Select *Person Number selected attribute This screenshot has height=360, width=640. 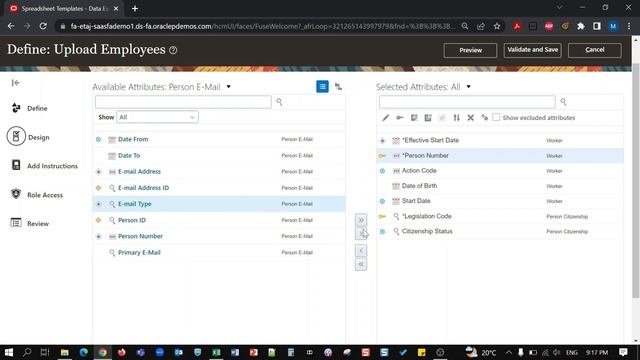click(x=500, y=156)
